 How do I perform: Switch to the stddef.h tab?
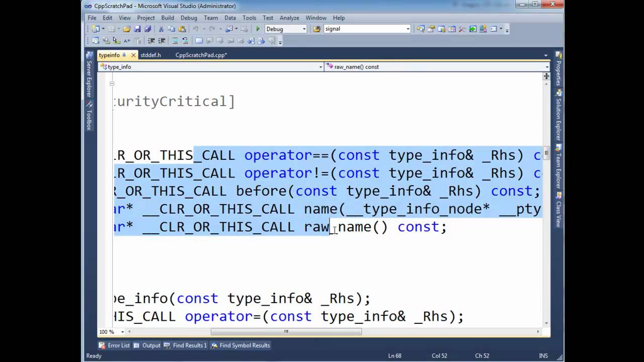tap(150, 55)
